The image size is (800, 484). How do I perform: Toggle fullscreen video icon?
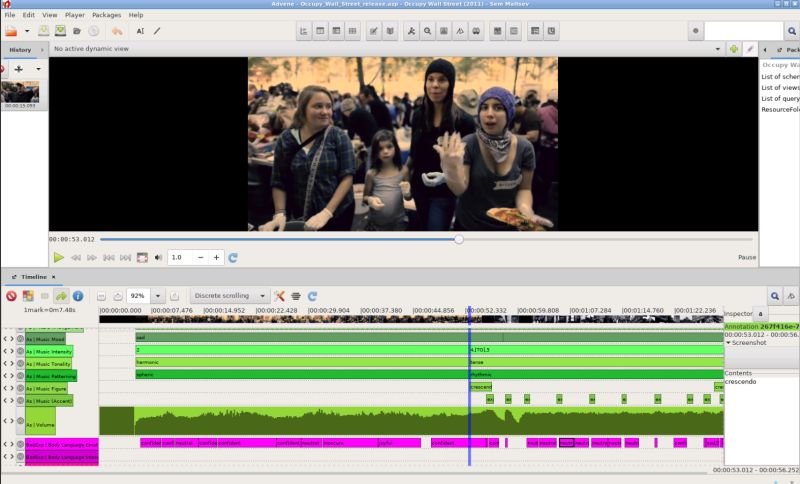click(x=142, y=258)
